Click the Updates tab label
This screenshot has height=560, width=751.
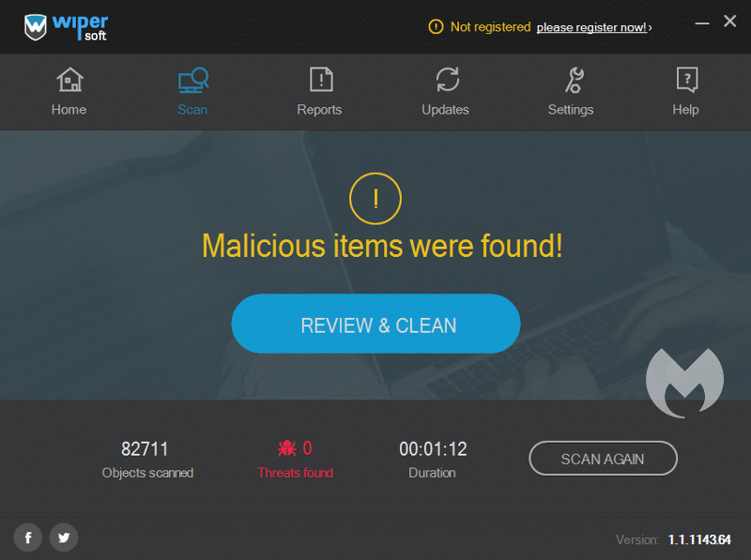click(x=445, y=110)
